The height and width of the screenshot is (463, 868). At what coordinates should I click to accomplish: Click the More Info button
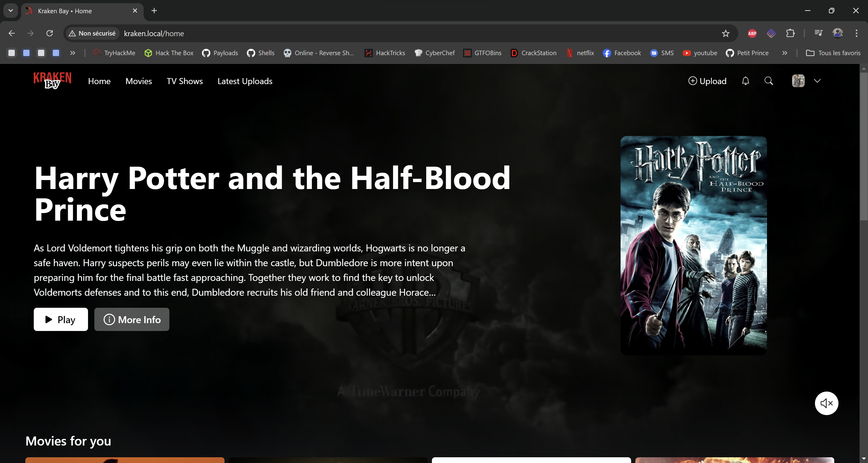(x=132, y=319)
